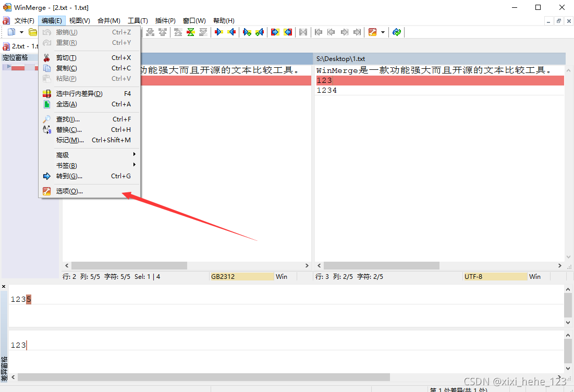
Task: Open the dropdown arrow beside New document
Action: (21, 32)
